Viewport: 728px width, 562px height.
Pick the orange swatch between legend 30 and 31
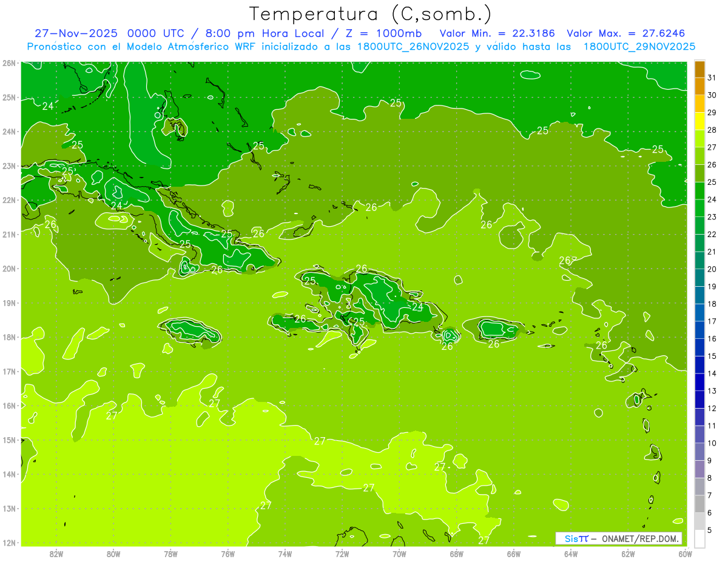click(x=699, y=86)
